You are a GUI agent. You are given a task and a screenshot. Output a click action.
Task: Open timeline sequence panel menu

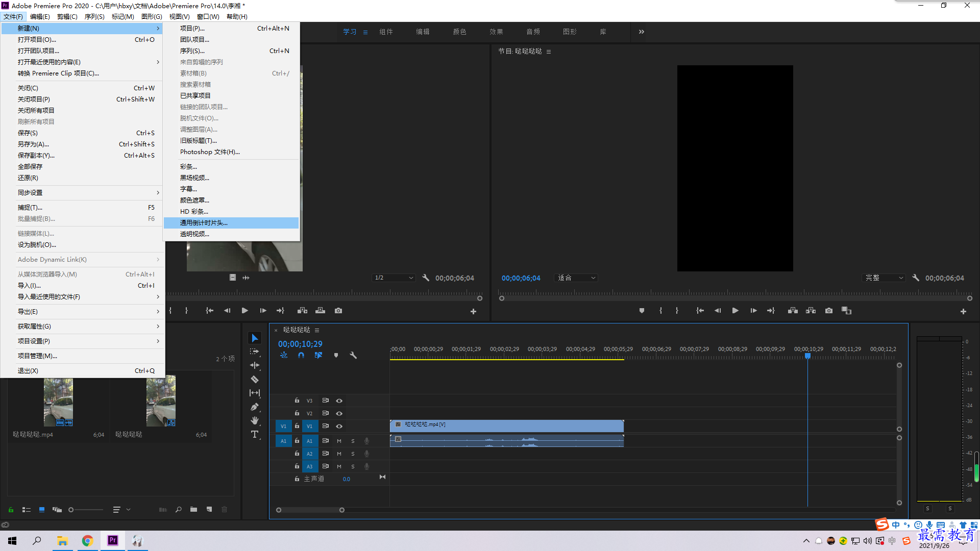[x=317, y=330]
